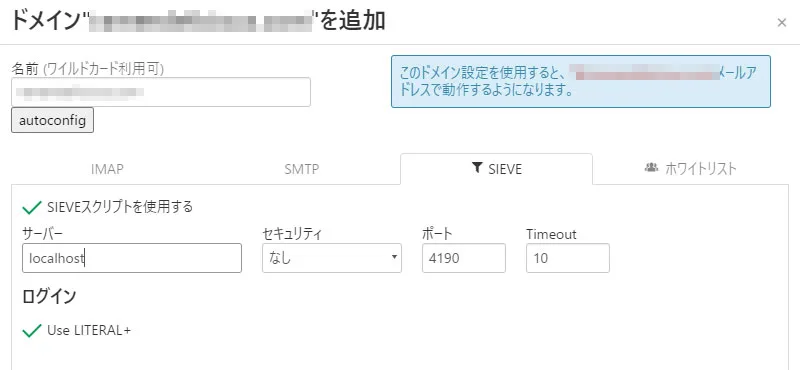Viewport: 800px width, 370px height.
Task: Toggle the SIEVEスクリプトを使用する option text
Action: pos(120,207)
